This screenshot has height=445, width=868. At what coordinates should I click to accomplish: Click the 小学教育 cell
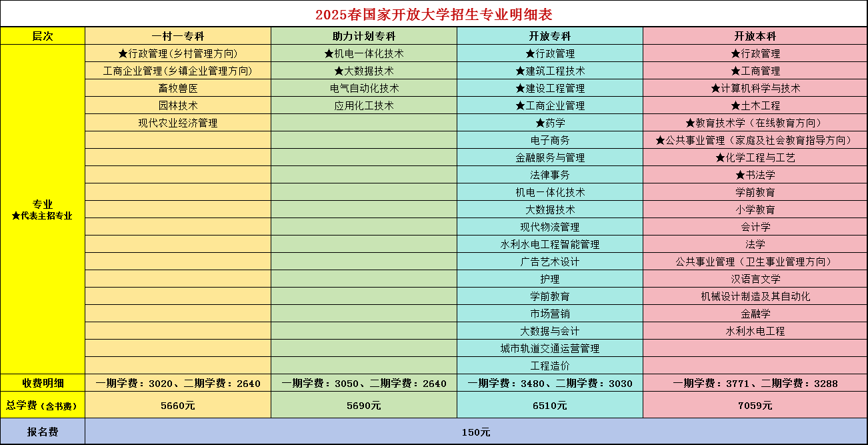point(755,209)
